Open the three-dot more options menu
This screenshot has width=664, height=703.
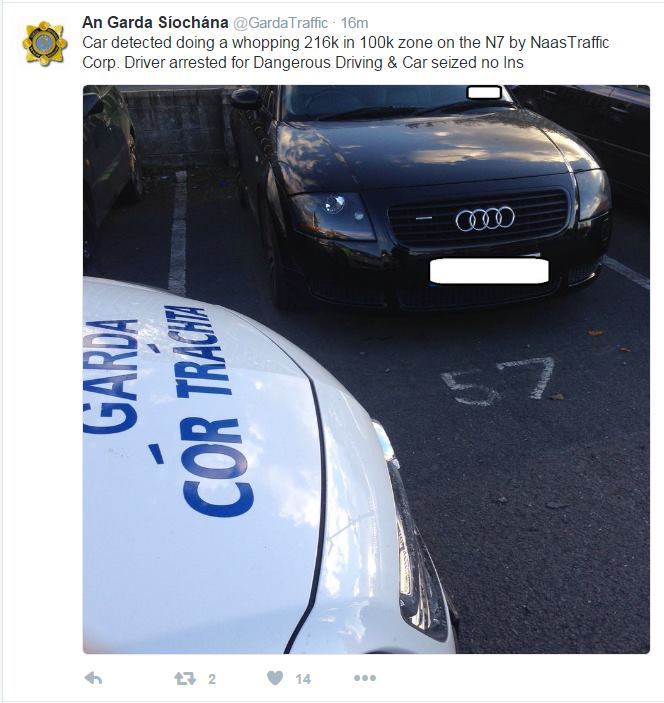365,678
